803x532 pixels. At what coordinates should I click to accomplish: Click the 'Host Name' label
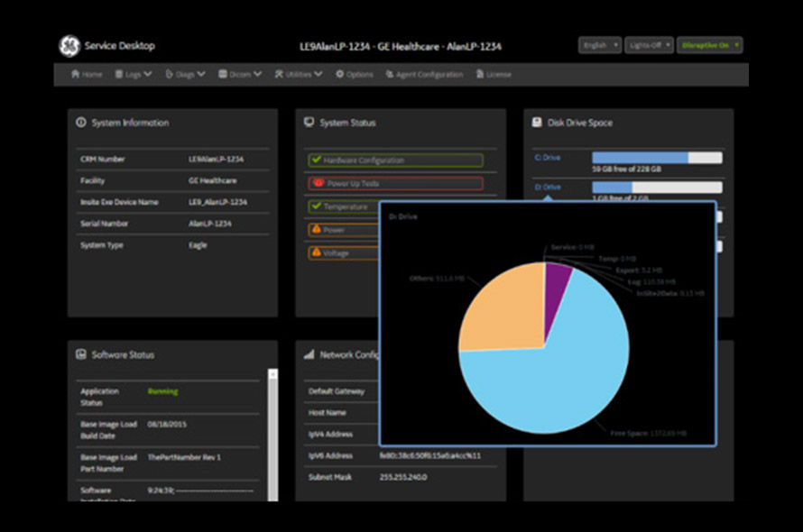328,413
